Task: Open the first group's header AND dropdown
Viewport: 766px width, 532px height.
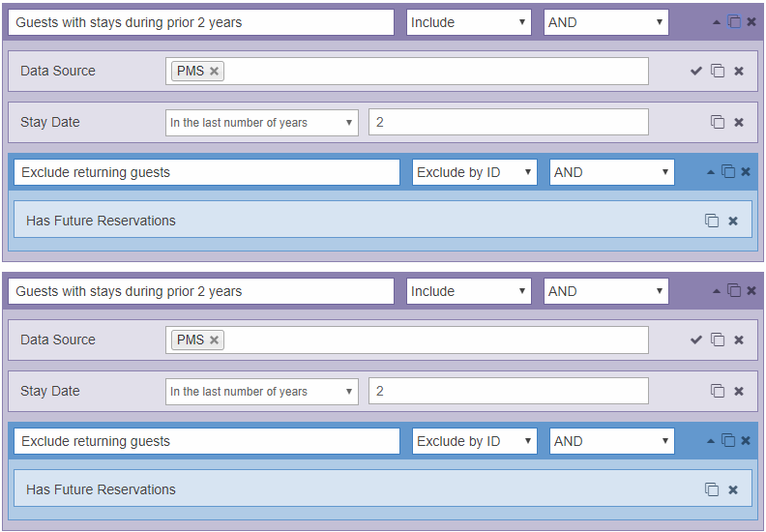Action: click(x=605, y=22)
